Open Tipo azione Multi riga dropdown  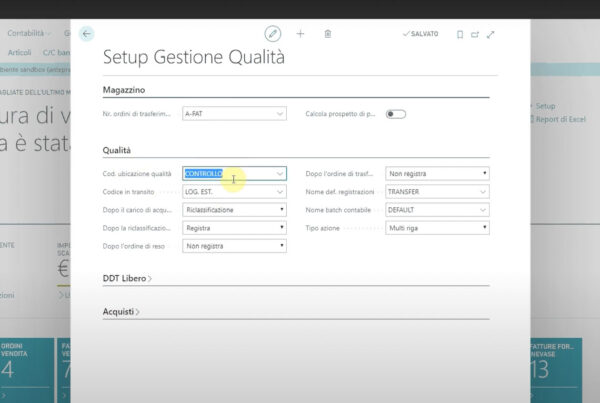point(437,228)
